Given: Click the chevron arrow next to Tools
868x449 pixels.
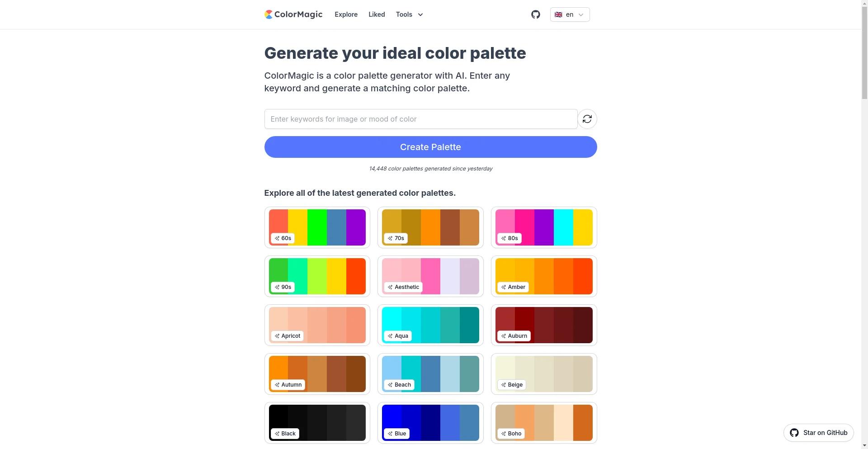Looking at the screenshot, I should [420, 14].
